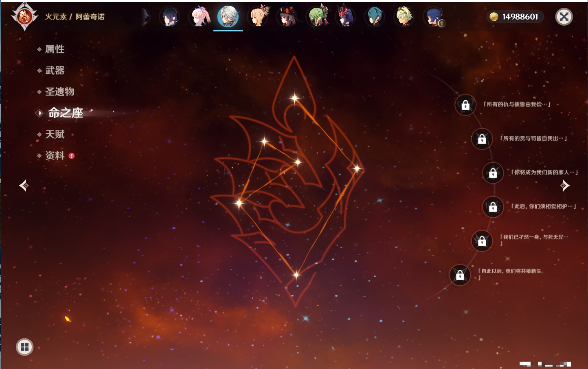Choose the orange-blonde ponytail character portrait
The width and height of the screenshot is (588, 369).
[x=259, y=17]
